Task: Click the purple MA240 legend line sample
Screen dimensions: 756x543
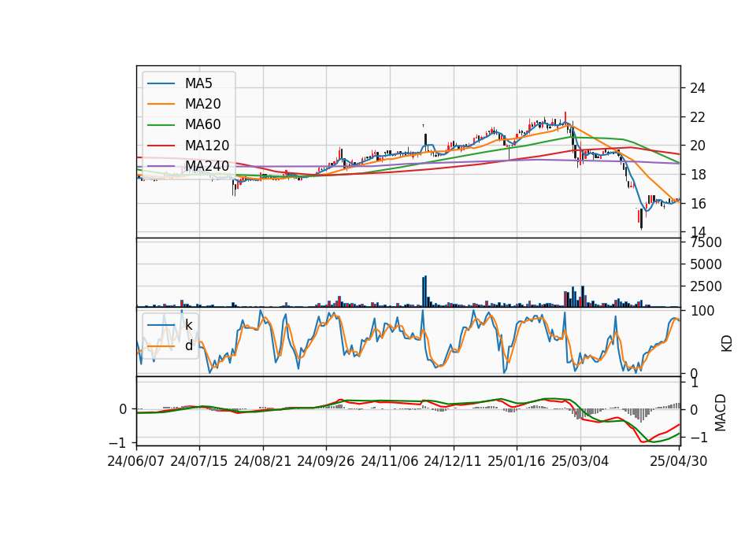Action: (x=161, y=166)
